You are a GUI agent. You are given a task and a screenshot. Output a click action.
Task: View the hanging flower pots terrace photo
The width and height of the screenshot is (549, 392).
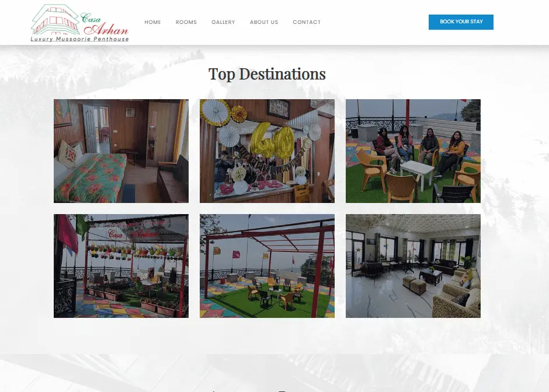coord(121,266)
